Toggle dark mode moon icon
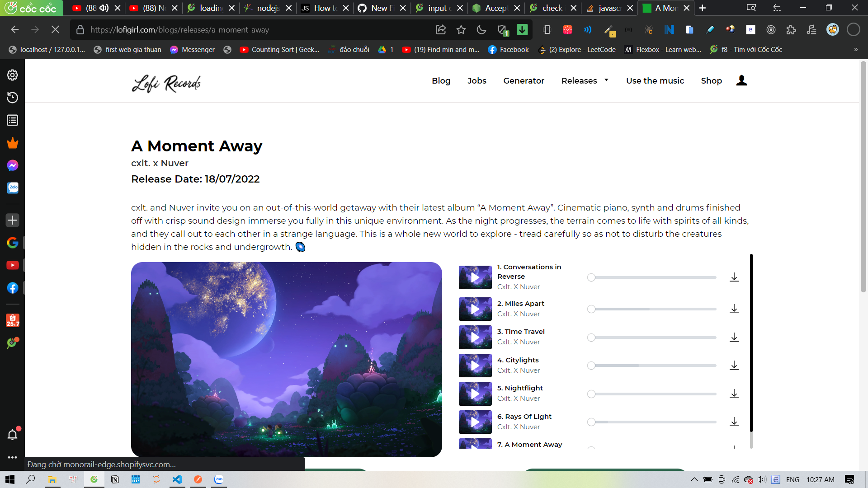The width and height of the screenshot is (868, 488). click(x=481, y=30)
